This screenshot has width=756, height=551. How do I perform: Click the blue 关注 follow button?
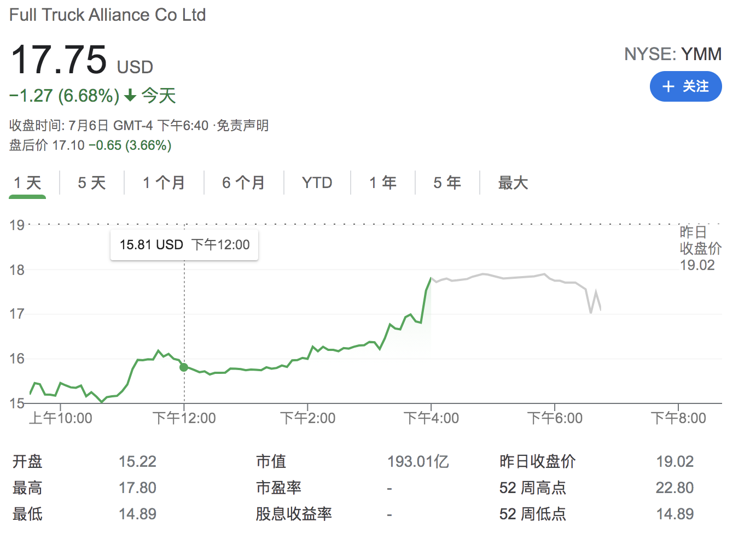click(685, 86)
